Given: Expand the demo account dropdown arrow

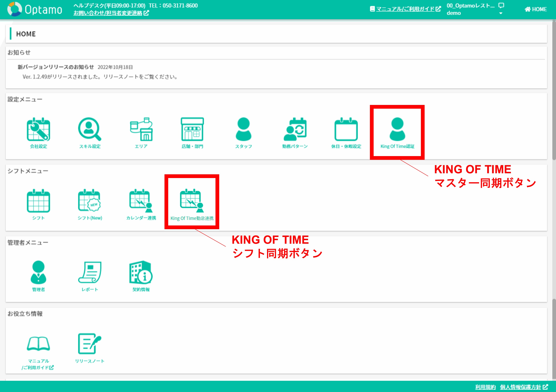Looking at the screenshot, I should pos(501,13).
